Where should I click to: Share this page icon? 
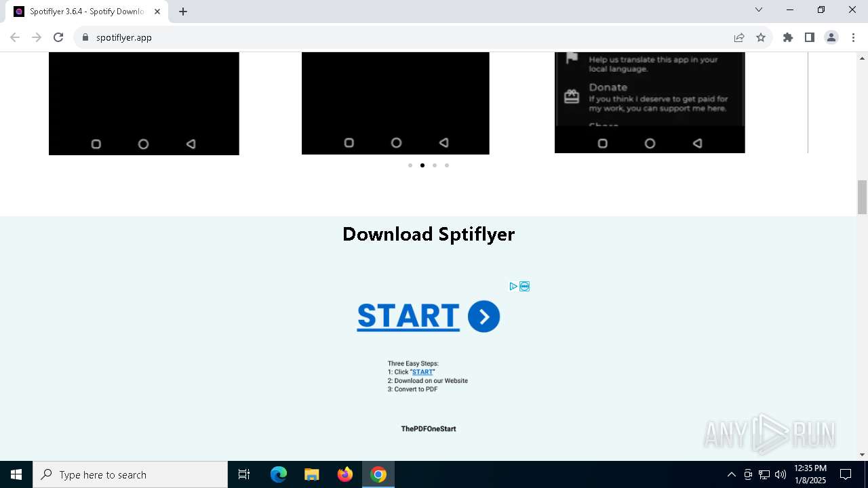pyautogui.click(x=739, y=37)
